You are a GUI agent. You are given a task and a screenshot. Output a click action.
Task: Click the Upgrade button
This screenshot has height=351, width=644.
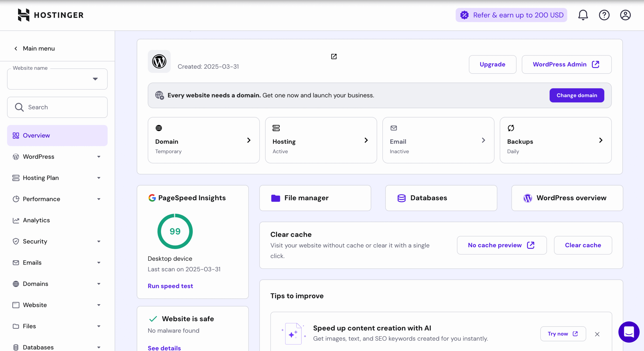tap(492, 64)
